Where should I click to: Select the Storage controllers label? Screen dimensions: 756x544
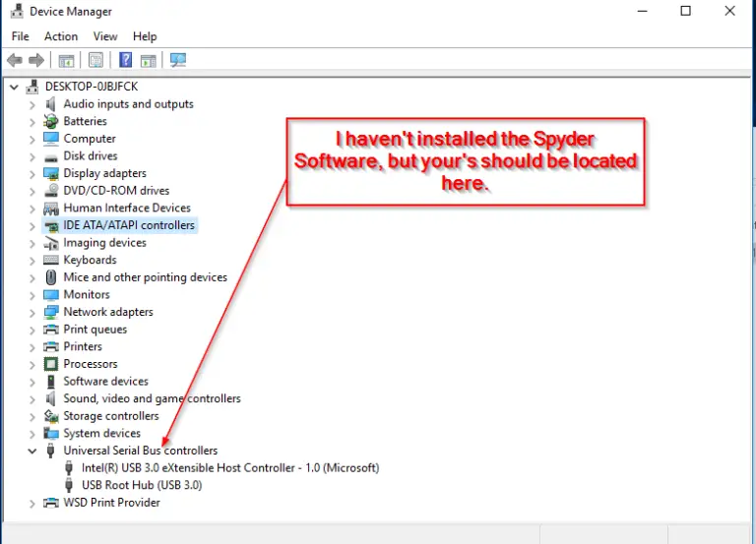tap(111, 416)
